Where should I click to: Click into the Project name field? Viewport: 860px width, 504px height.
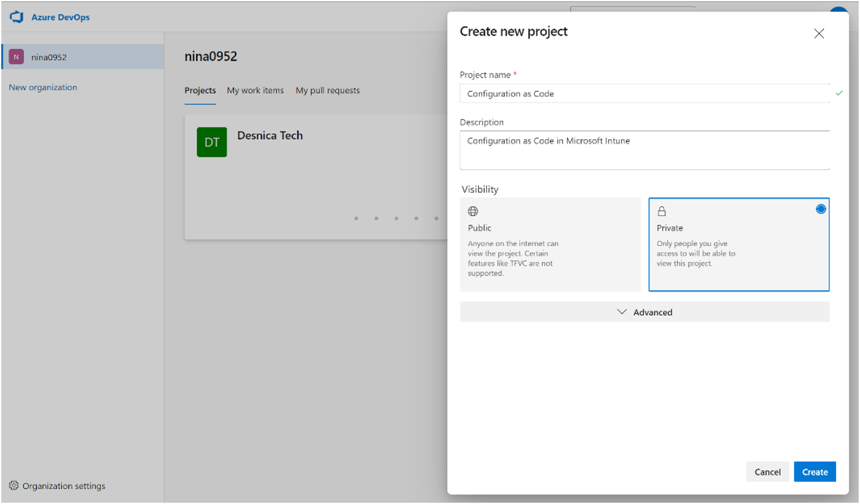(644, 93)
